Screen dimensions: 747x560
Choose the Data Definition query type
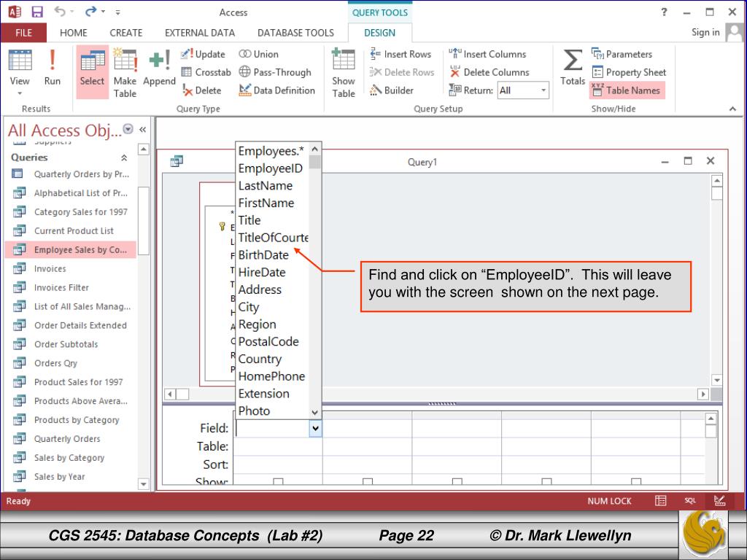click(x=276, y=90)
